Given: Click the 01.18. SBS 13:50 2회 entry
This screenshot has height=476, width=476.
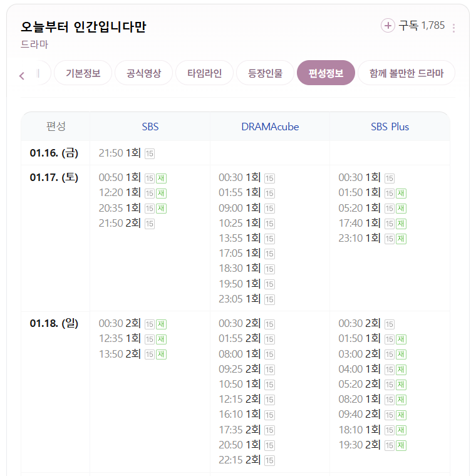Looking at the screenshot, I should point(120,354).
